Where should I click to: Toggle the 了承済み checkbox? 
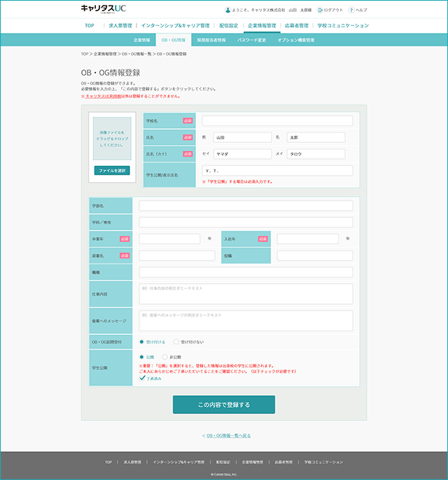(x=142, y=378)
